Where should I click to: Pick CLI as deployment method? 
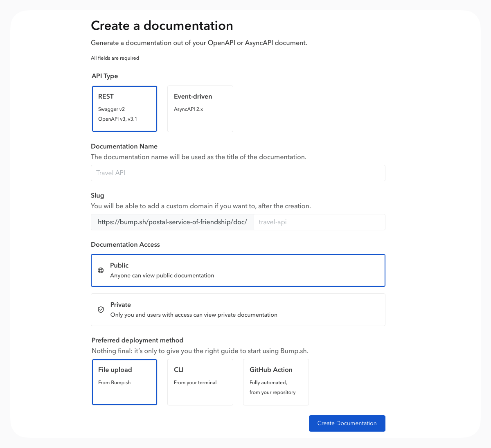click(200, 382)
